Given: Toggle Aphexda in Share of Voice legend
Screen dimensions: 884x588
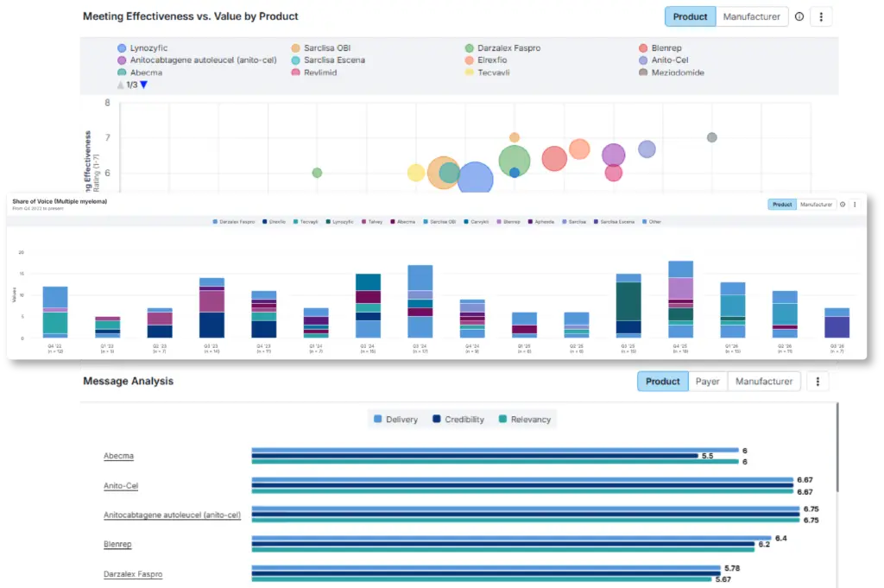Looking at the screenshot, I should [541, 222].
